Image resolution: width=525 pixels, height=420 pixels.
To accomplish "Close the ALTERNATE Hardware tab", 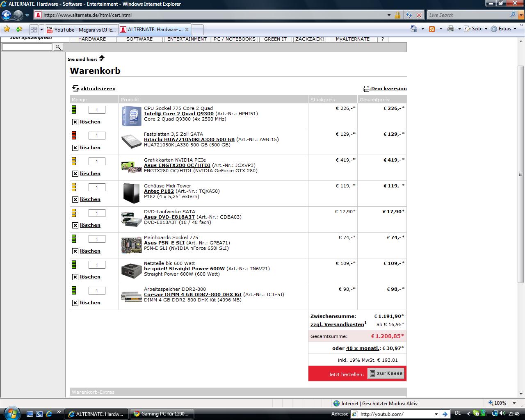I will [187, 30].
